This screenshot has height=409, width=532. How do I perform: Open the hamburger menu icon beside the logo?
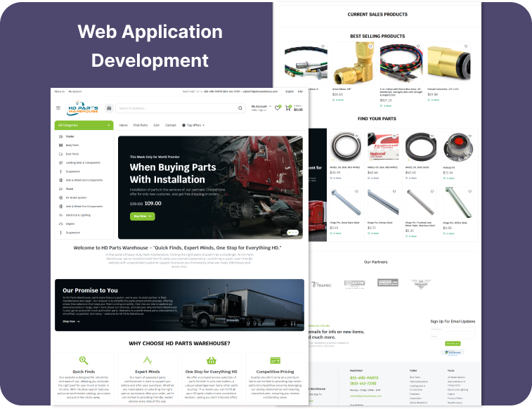(58, 108)
